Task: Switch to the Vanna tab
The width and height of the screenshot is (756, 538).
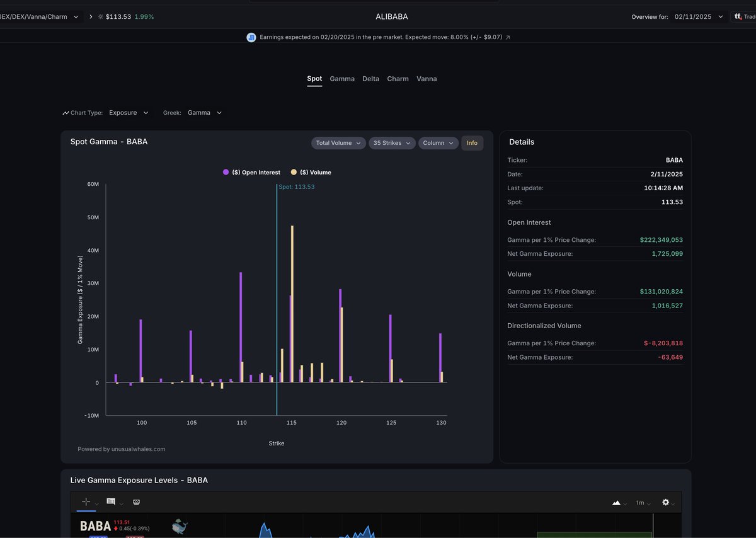Action: click(427, 79)
